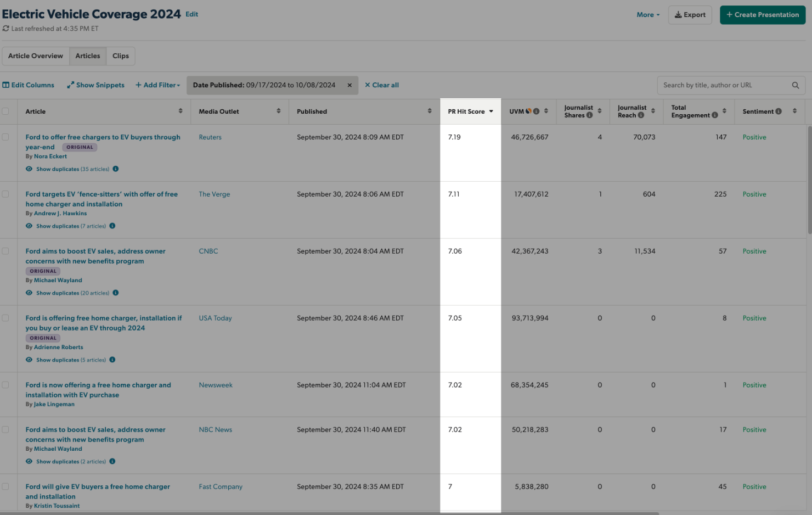
Task: Open the Edit Columns tool
Action: [28, 85]
